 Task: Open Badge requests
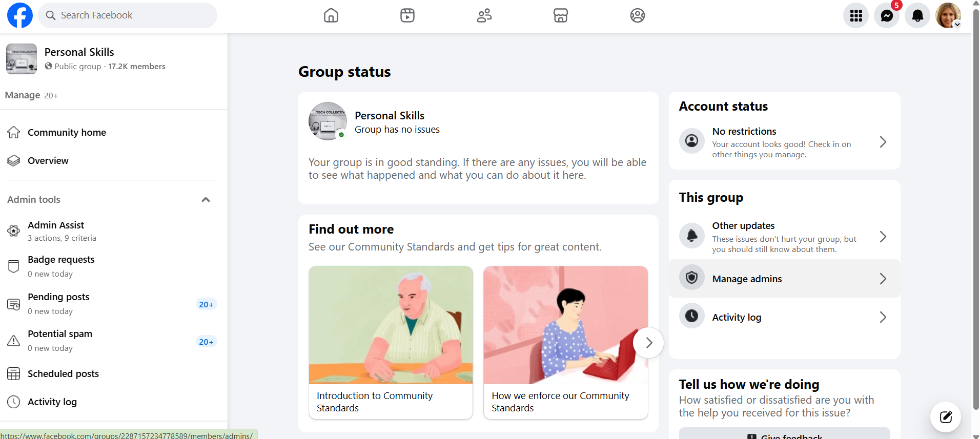(112, 266)
